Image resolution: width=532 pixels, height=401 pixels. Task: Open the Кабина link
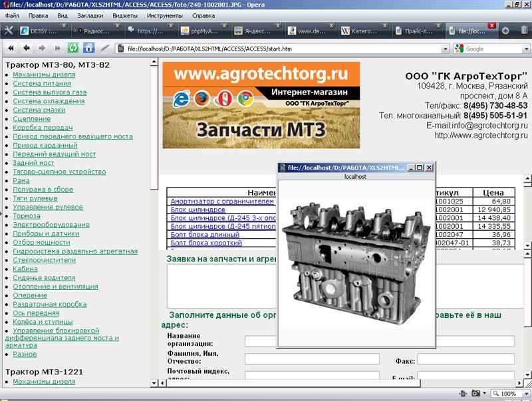tap(25, 269)
